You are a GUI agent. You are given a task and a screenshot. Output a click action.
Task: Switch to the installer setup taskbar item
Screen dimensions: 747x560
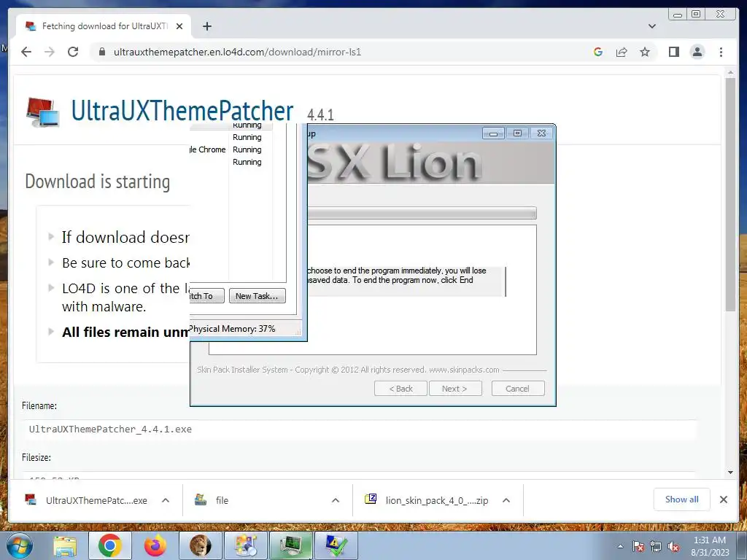(246, 545)
